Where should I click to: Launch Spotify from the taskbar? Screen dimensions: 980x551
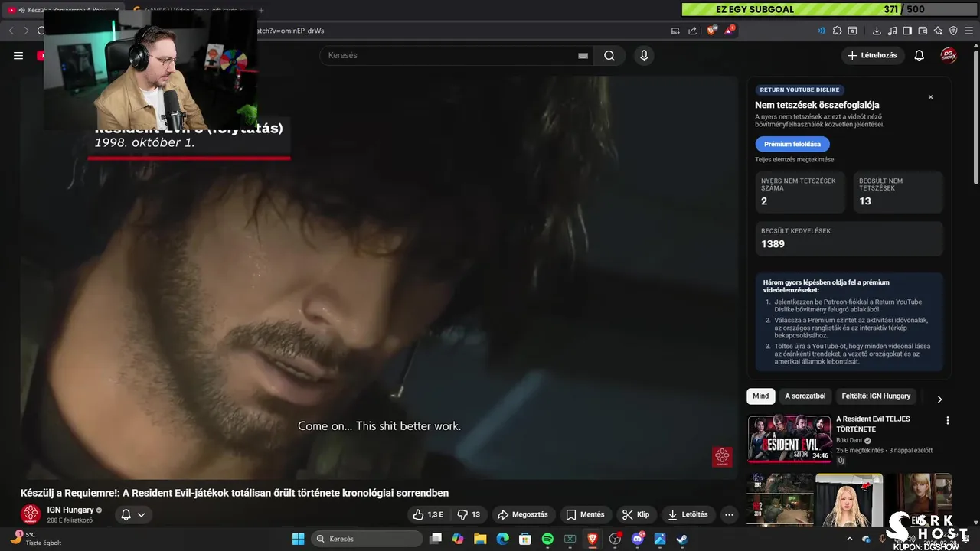547,539
